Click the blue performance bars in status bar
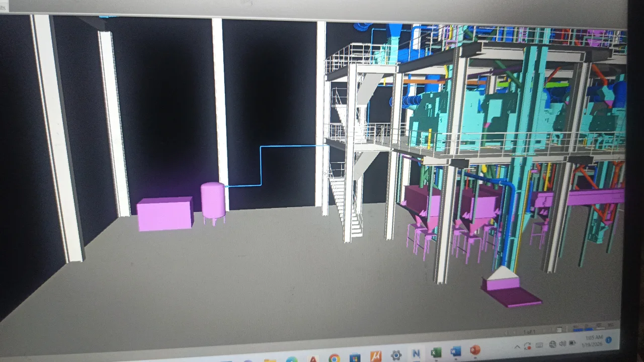The image size is (644, 362). click(583, 329)
